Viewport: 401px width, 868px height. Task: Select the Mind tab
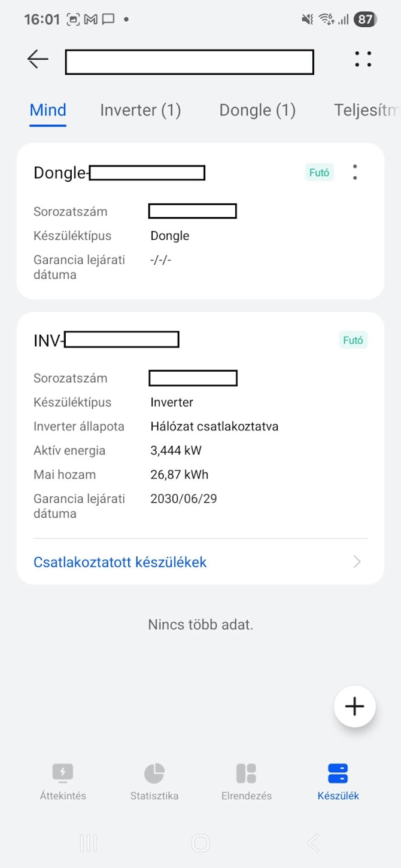coord(48,110)
